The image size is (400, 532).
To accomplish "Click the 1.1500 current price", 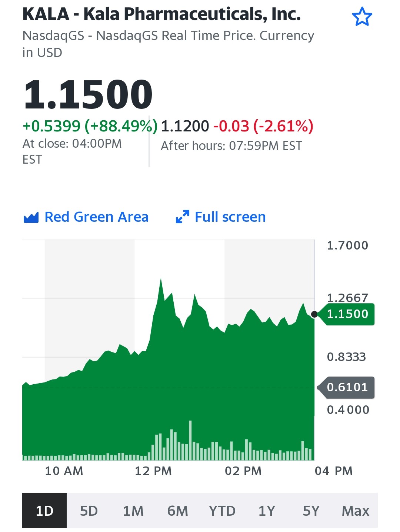I will click(88, 94).
